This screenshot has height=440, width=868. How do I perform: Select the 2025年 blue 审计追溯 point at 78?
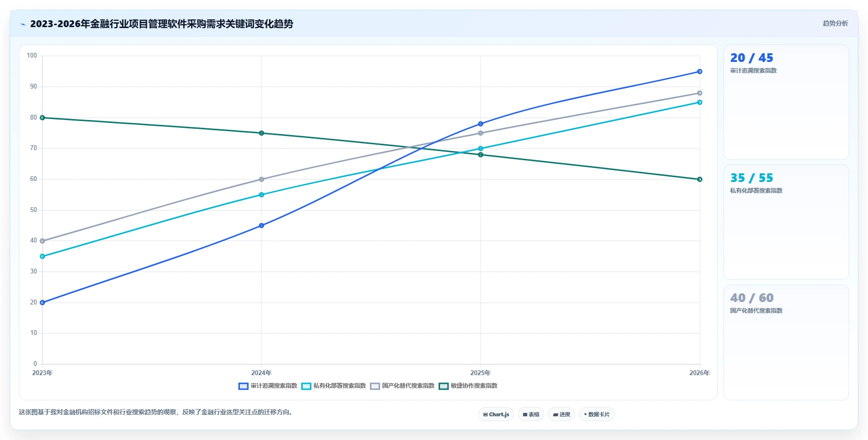(481, 124)
